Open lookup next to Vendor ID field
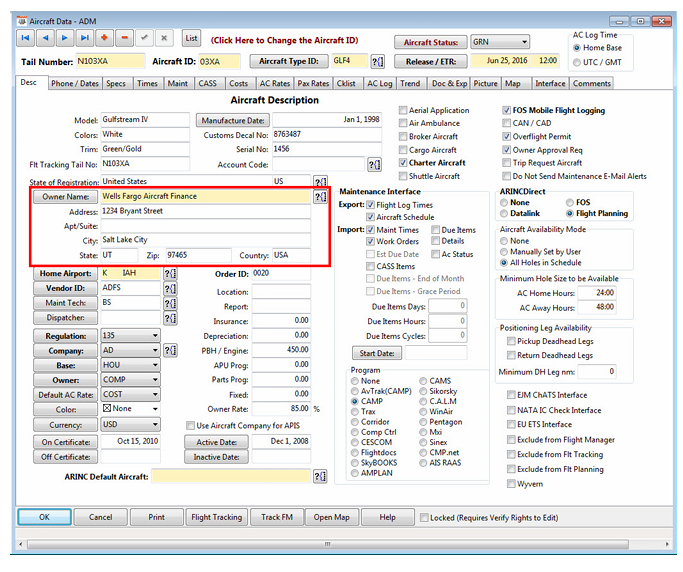The width and height of the screenshot is (683, 572). pyautogui.click(x=170, y=288)
